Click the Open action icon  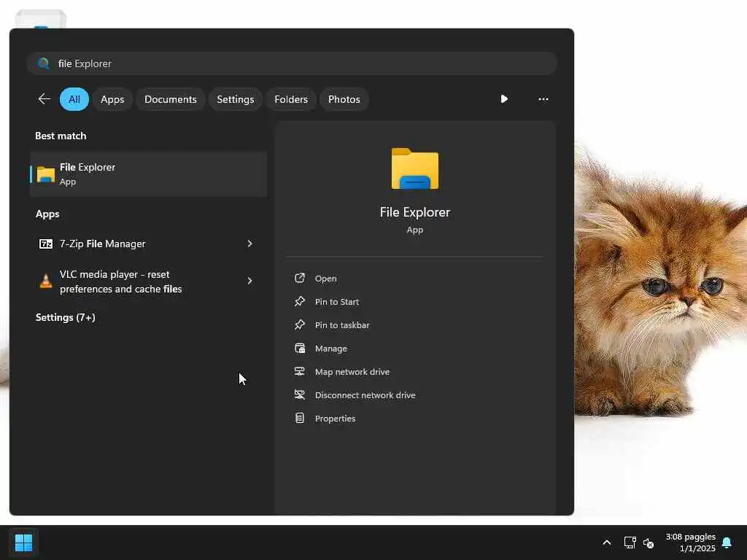300,278
